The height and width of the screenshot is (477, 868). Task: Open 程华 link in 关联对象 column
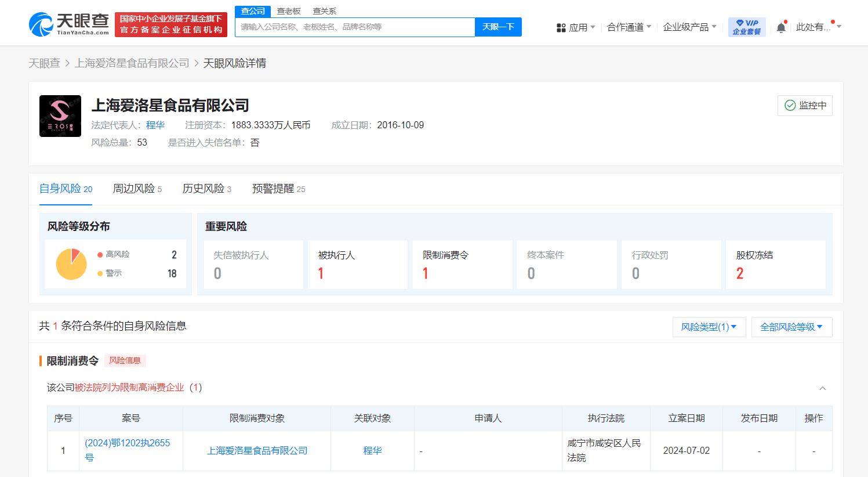pyautogui.click(x=372, y=451)
